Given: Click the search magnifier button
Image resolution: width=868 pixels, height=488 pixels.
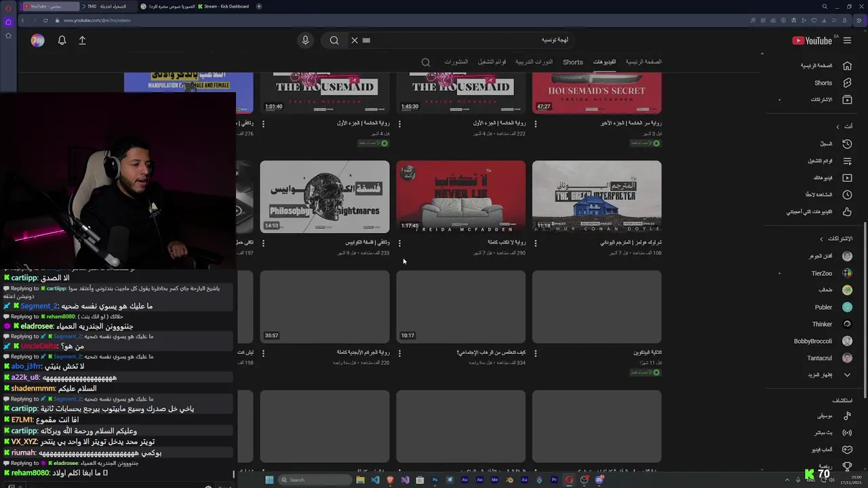Looking at the screenshot, I should (334, 41).
